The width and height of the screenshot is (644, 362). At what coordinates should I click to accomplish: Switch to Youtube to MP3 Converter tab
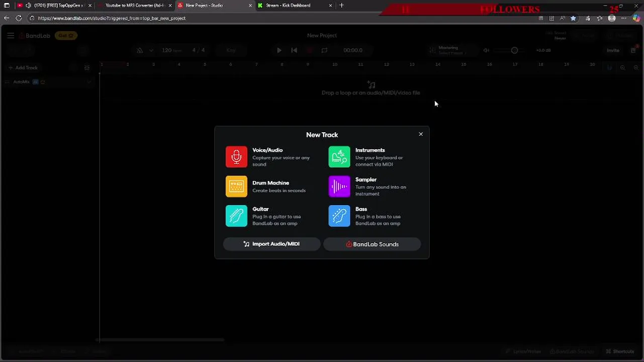tap(135, 6)
